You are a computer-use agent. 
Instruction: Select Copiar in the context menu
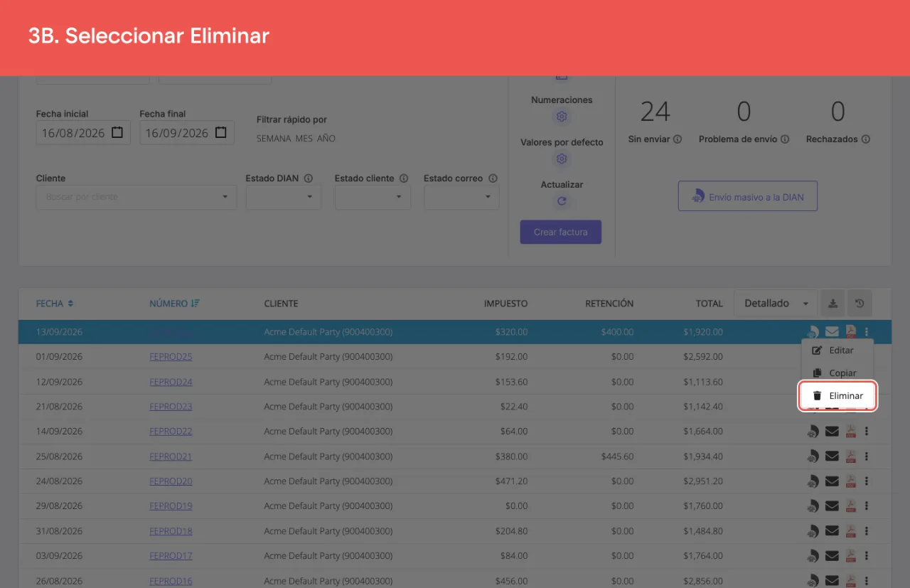(838, 373)
